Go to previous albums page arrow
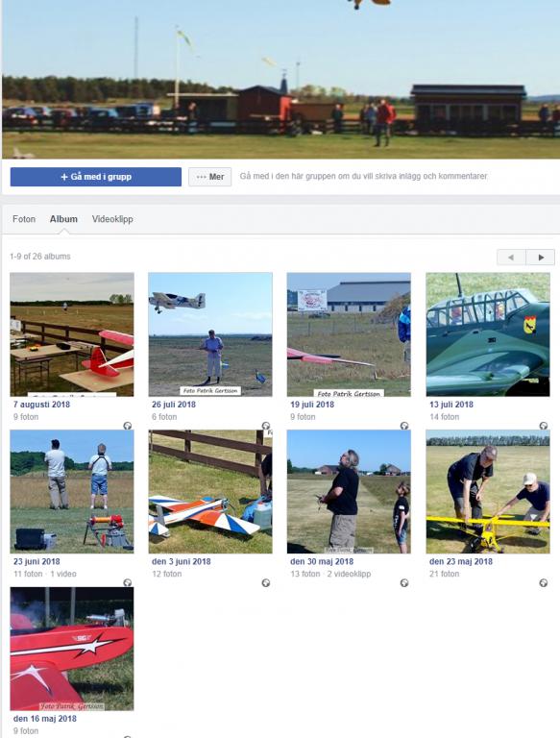The image size is (560, 738). click(x=511, y=258)
